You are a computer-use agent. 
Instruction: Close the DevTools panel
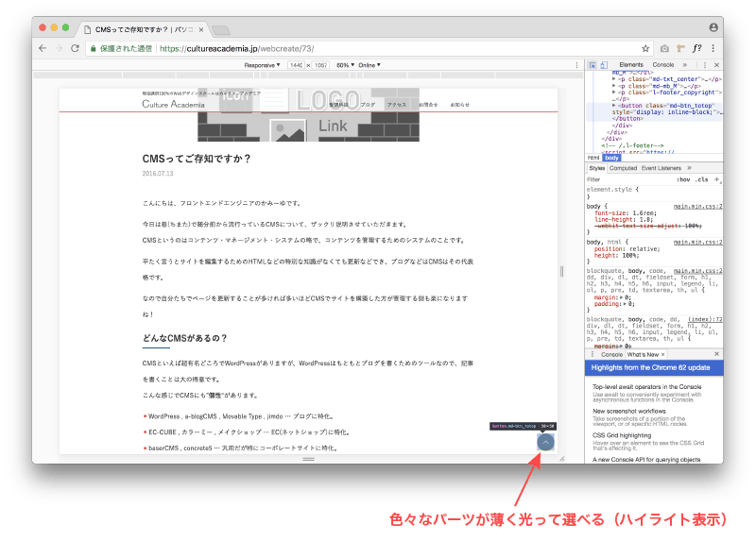(x=718, y=64)
